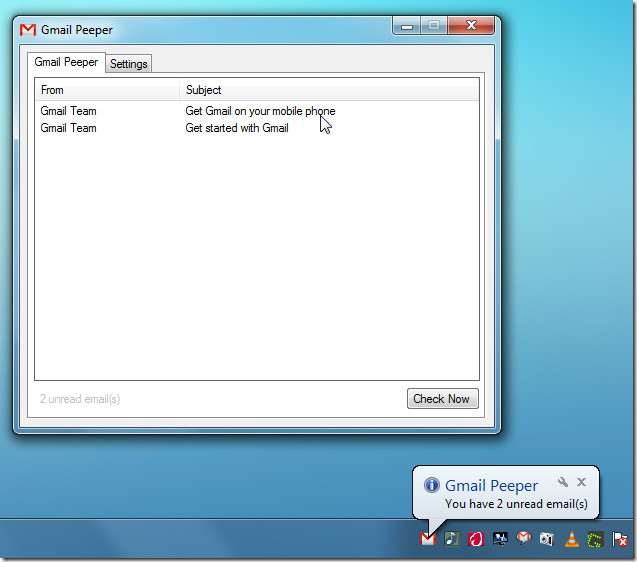The height and width of the screenshot is (562, 637).
Task: Click the green dotted tray icon
Action: point(595,539)
